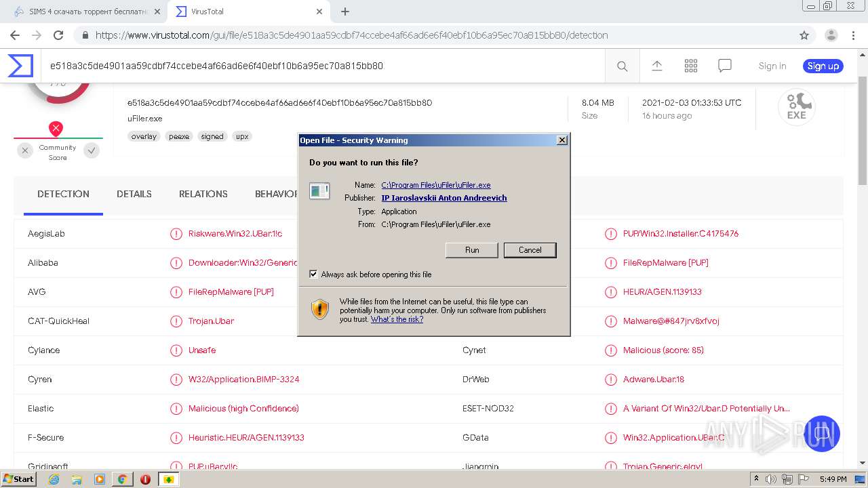
Task: Click the upload file icon
Action: tap(656, 66)
